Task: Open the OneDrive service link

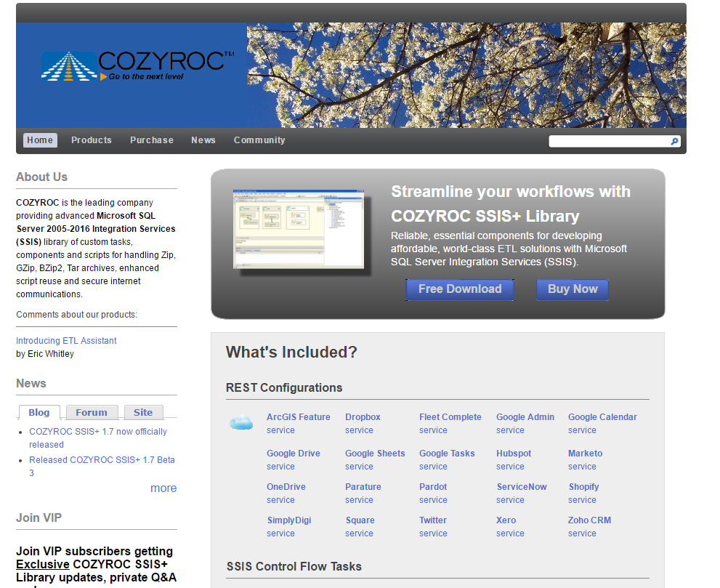Action: 286,494
